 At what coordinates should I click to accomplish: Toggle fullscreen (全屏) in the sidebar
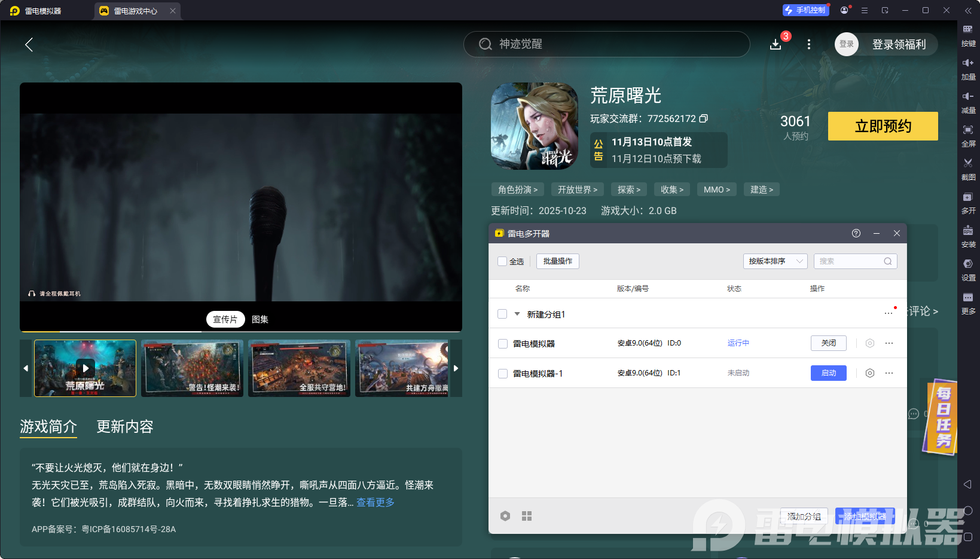point(967,130)
